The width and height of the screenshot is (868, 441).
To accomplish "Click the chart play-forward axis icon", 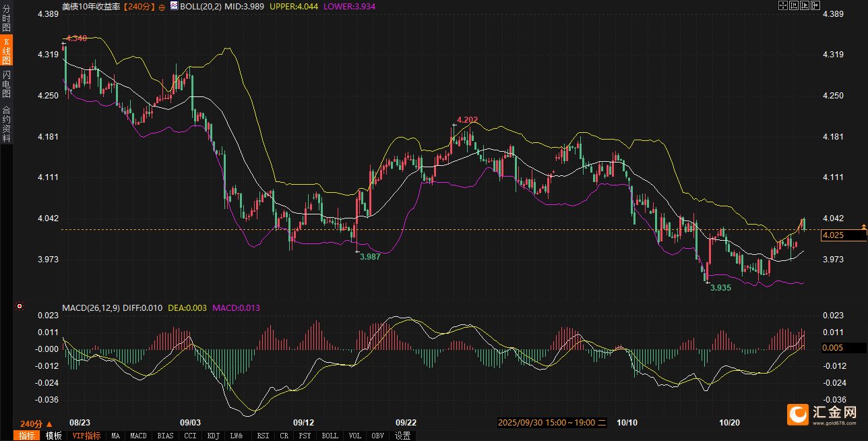I will [x=804, y=5].
